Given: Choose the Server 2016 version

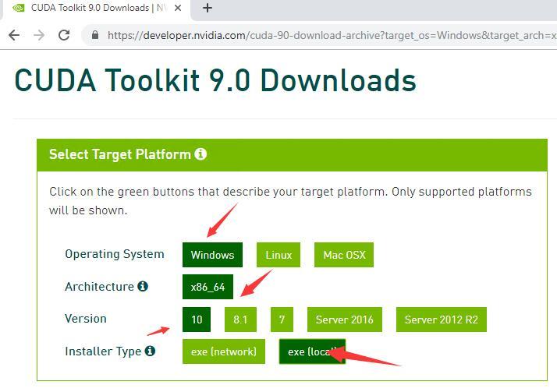Looking at the screenshot, I should (x=344, y=320).
